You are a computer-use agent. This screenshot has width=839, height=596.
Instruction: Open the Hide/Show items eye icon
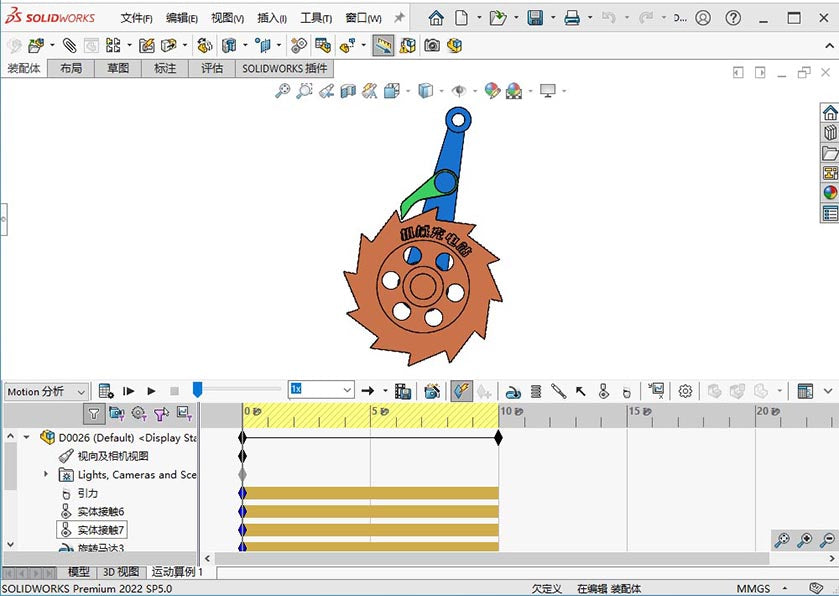[459, 90]
